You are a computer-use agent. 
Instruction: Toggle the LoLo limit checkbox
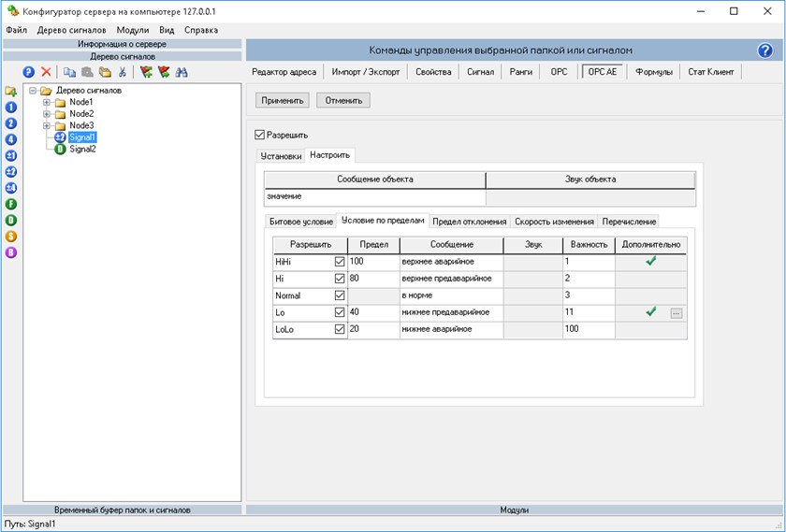point(339,329)
